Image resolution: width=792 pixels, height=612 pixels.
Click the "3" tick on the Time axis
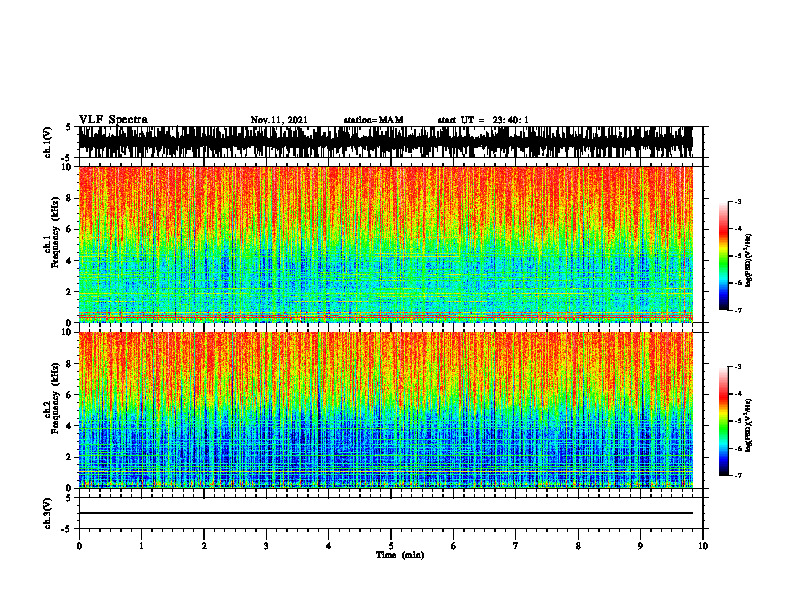click(266, 546)
